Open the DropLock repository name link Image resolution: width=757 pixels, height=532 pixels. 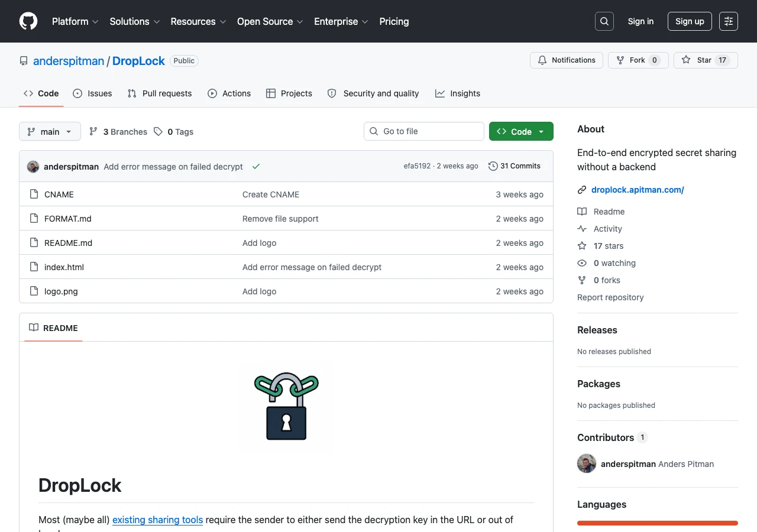coord(138,61)
